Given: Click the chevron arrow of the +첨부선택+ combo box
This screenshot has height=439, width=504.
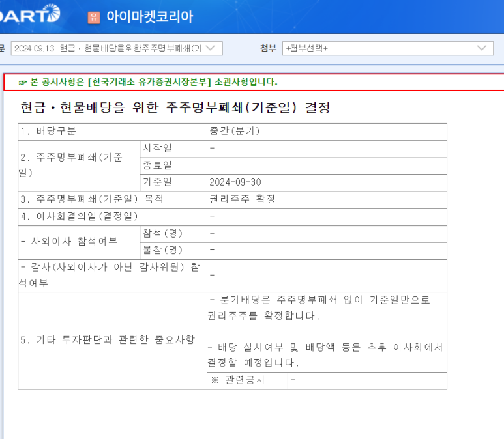Looking at the screenshot, I should (483, 48).
